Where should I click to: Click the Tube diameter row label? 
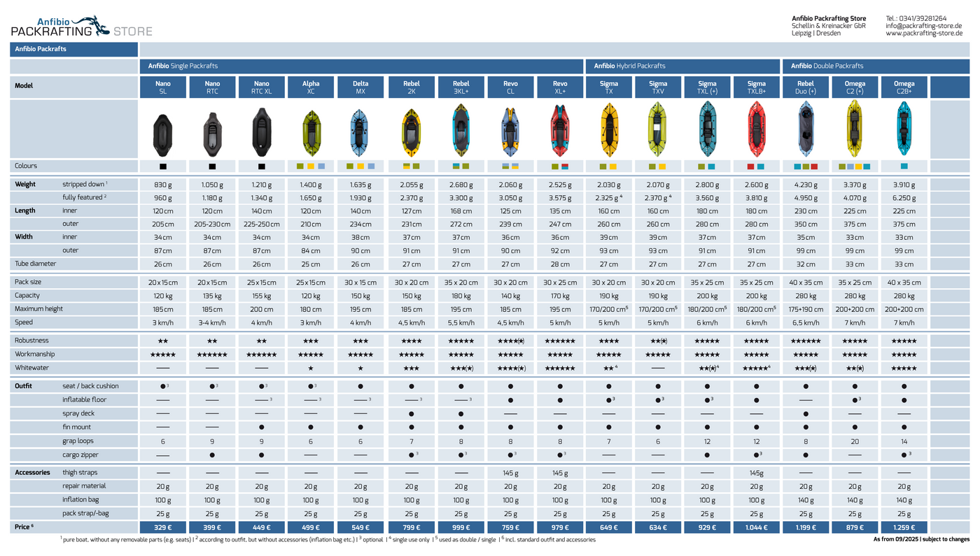[35, 264]
